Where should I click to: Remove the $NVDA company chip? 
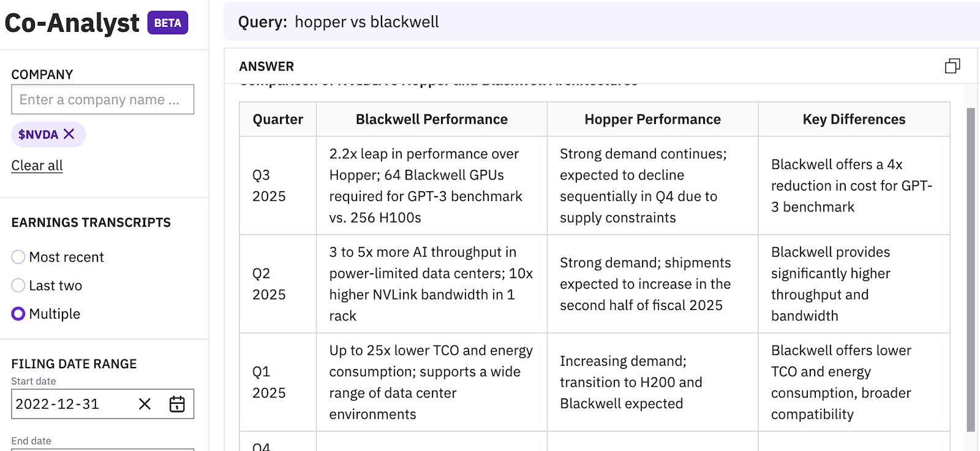point(69,134)
